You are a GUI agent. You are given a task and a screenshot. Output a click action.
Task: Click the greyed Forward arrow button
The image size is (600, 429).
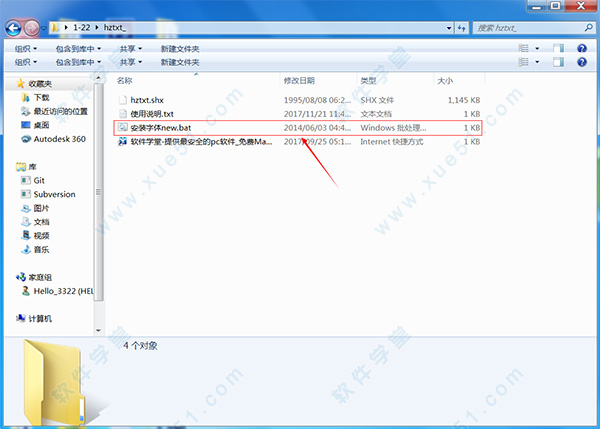coord(31,28)
